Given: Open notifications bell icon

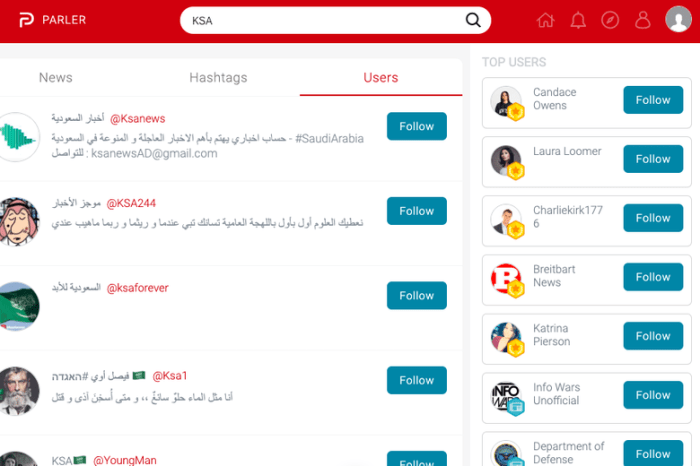Looking at the screenshot, I should (578, 20).
